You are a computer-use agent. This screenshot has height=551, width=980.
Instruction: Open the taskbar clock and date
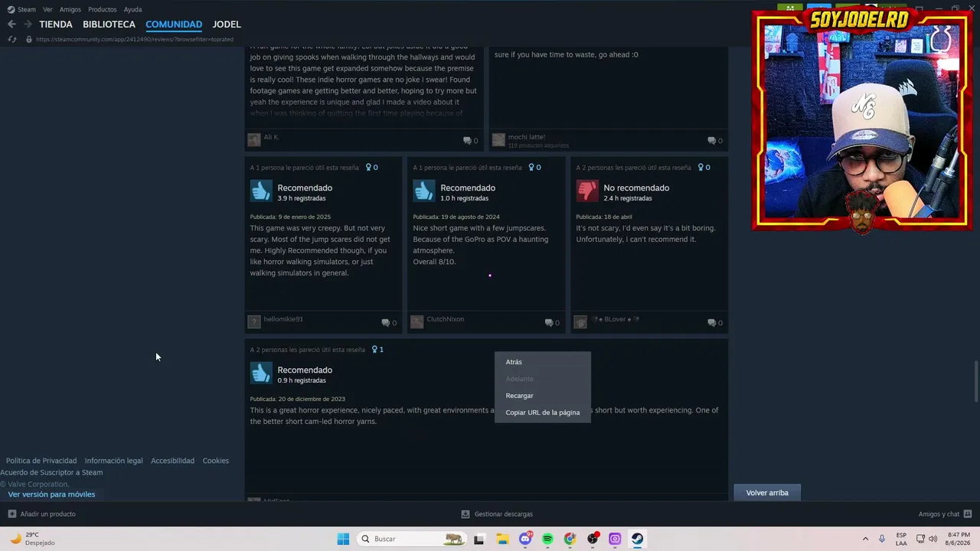pyautogui.click(x=959, y=539)
